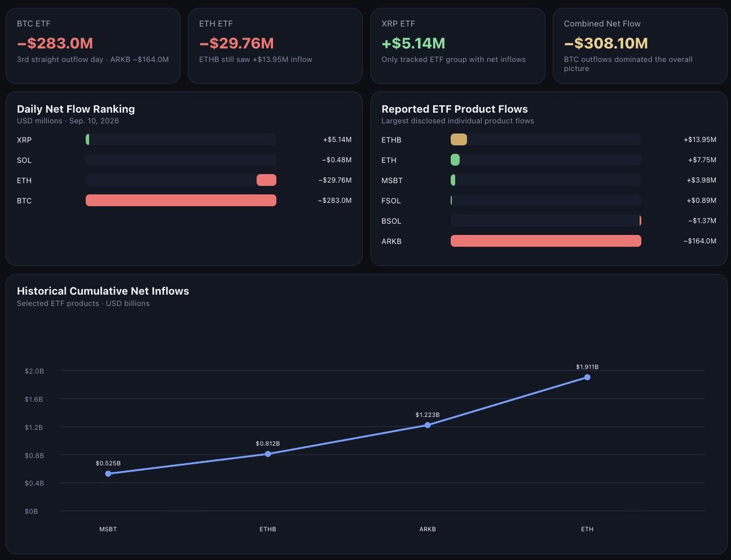This screenshot has height=560, width=731.
Task: Click the MSBT data point on line chart
Action: [108, 474]
